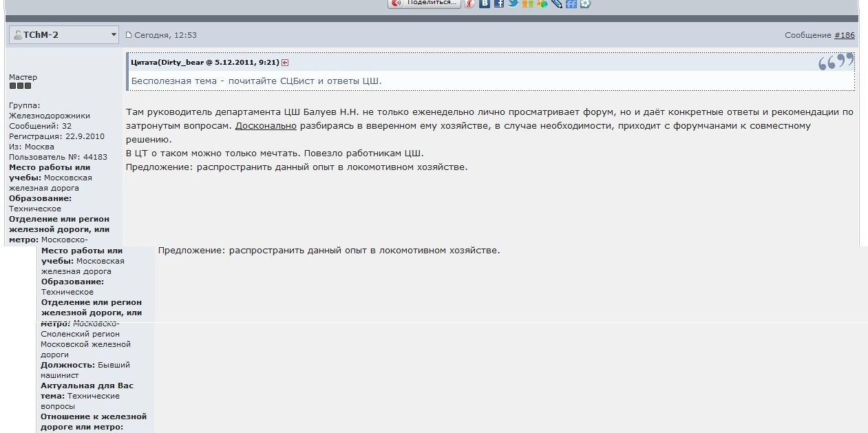Click the post time Сегодня, 12:53
This screenshot has height=433, width=868.
point(165,35)
